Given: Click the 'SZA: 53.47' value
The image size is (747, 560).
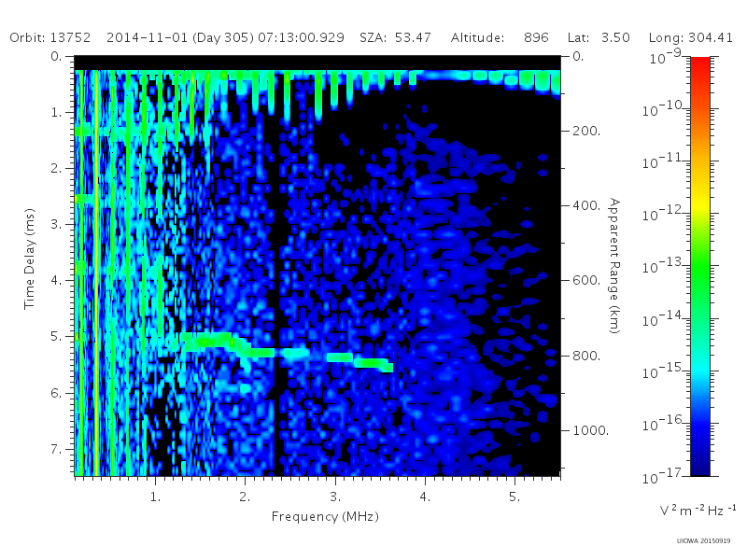Looking at the screenshot, I should click(395, 37).
